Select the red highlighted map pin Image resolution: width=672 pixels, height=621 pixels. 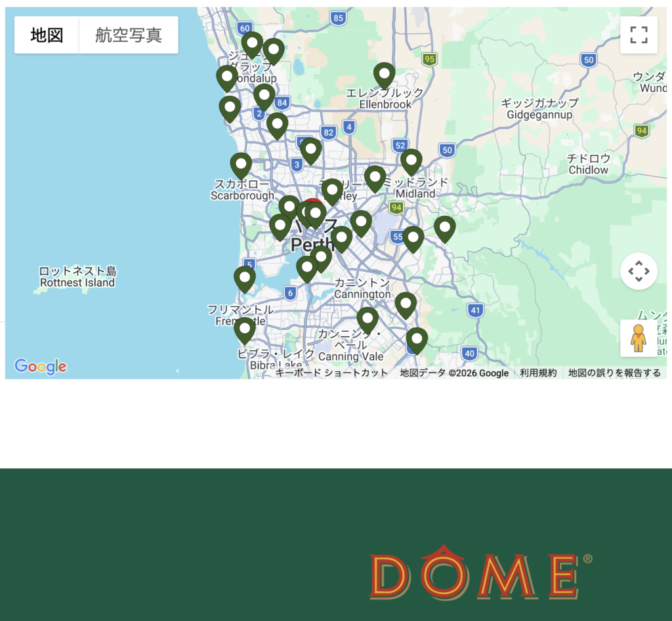pyautogui.click(x=313, y=203)
